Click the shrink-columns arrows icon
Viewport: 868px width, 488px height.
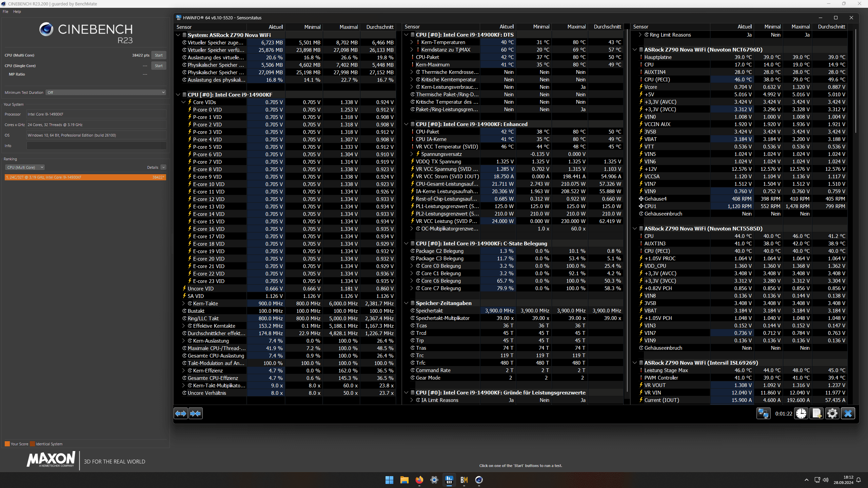pyautogui.click(x=196, y=413)
